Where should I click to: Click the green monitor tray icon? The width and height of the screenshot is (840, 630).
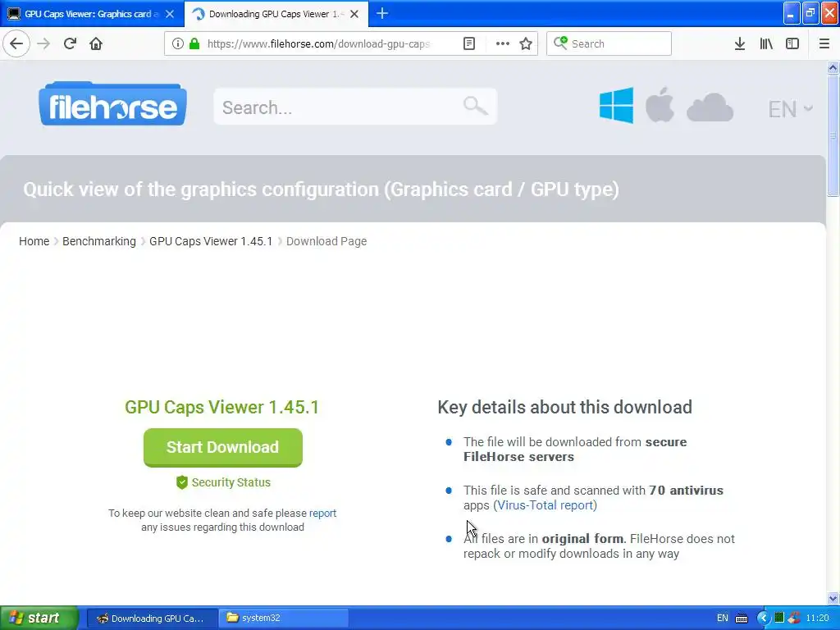pos(779,618)
